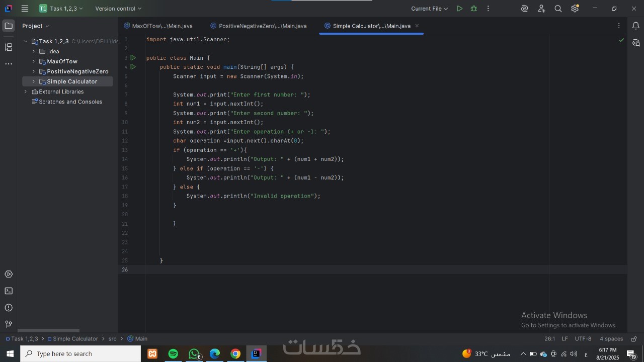Image resolution: width=644 pixels, height=362 pixels.
Task: Open the main hamburger menu
Action: [25, 9]
